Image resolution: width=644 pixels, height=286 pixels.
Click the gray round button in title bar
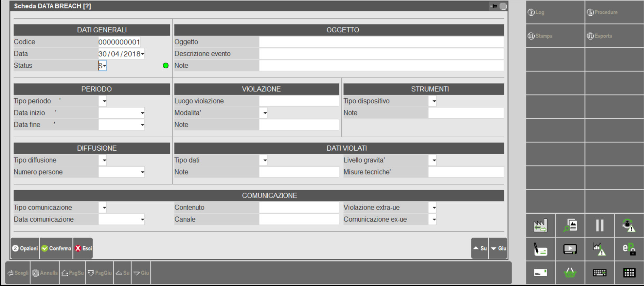(503, 6)
